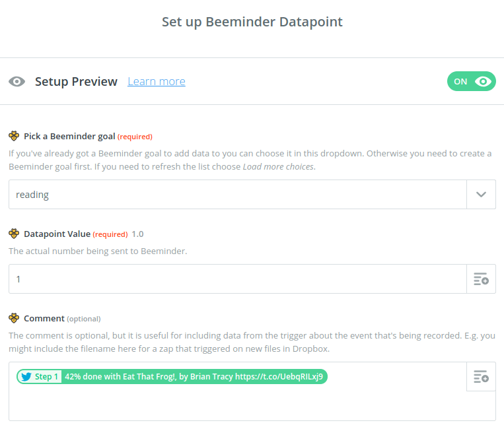Turn off the Setup Preview ON switch

coord(471,82)
